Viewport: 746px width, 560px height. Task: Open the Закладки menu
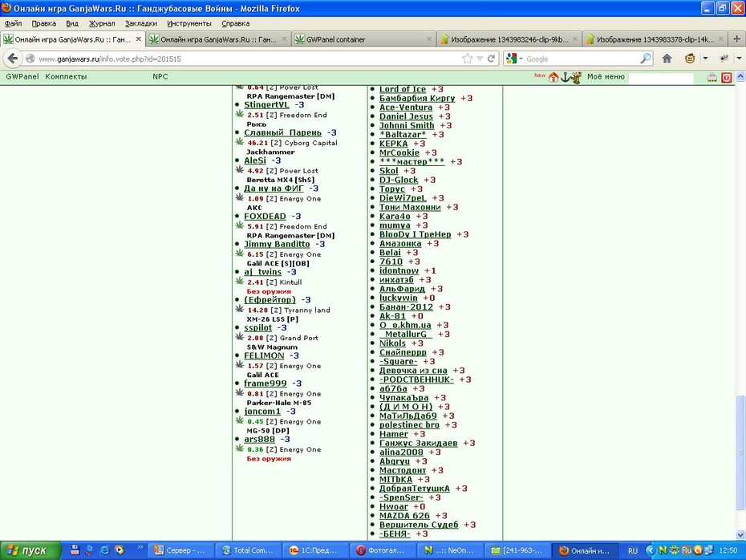(141, 23)
